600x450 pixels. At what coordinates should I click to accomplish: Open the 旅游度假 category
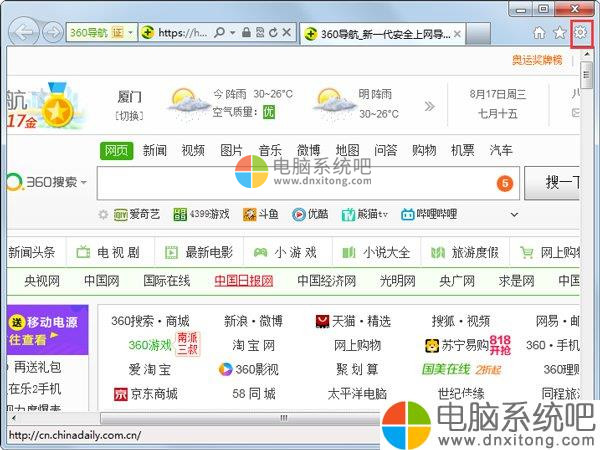(465, 252)
